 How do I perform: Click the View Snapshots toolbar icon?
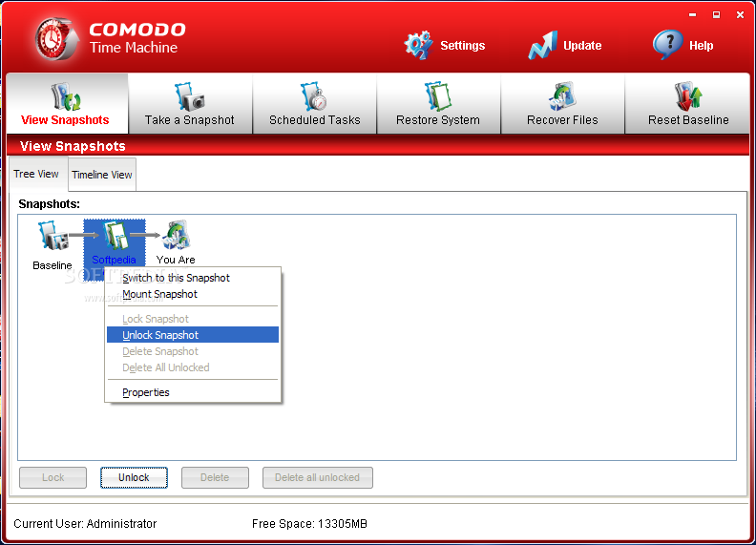[66, 96]
